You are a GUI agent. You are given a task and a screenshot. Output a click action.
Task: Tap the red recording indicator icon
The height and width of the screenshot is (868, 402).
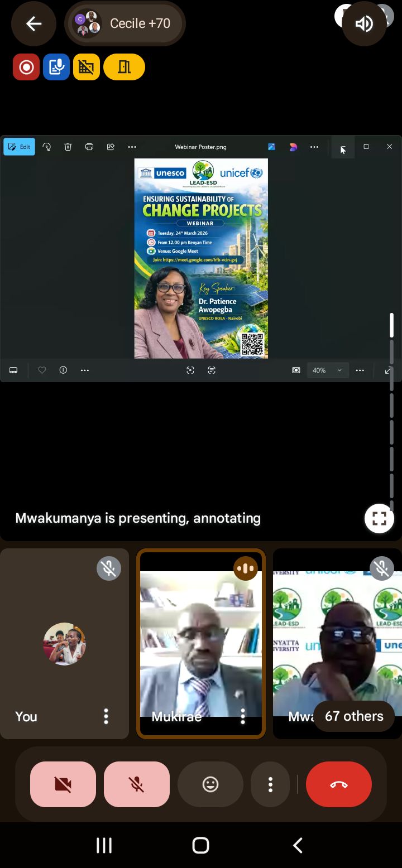pyautogui.click(x=26, y=67)
